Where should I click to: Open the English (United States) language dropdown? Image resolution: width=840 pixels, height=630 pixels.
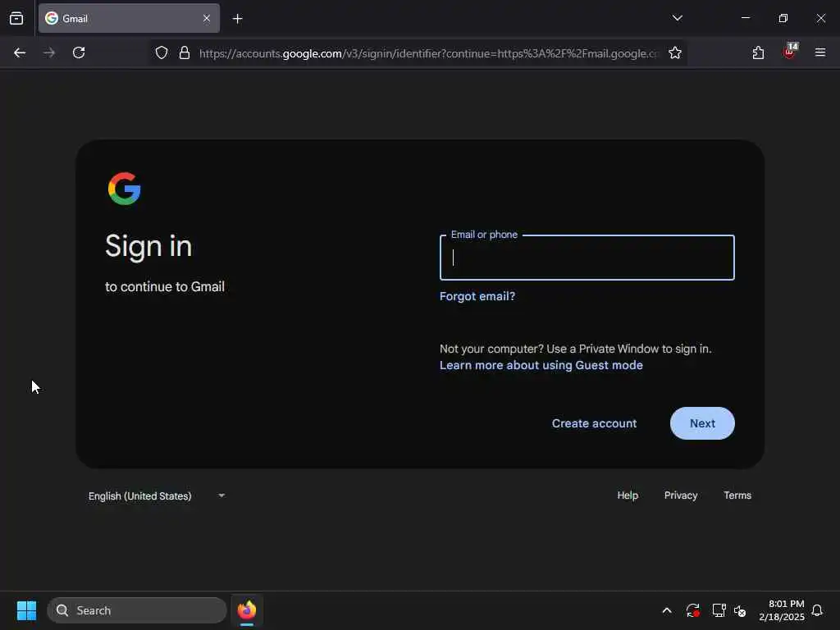point(157,496)
